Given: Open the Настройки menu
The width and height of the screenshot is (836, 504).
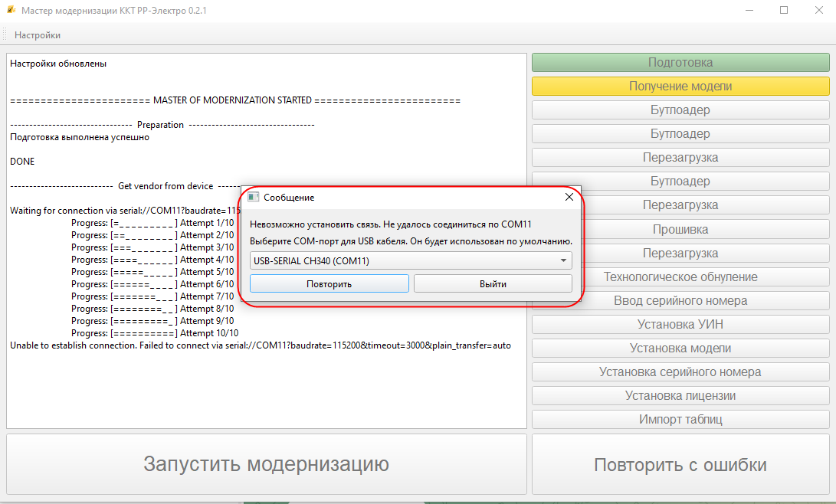Looking at the screenshot, I should (37, 35).
